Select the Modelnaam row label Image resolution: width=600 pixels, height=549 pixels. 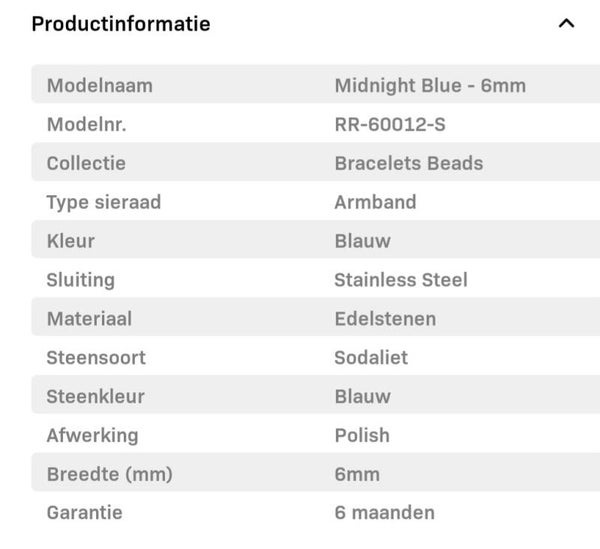[100, 85]
